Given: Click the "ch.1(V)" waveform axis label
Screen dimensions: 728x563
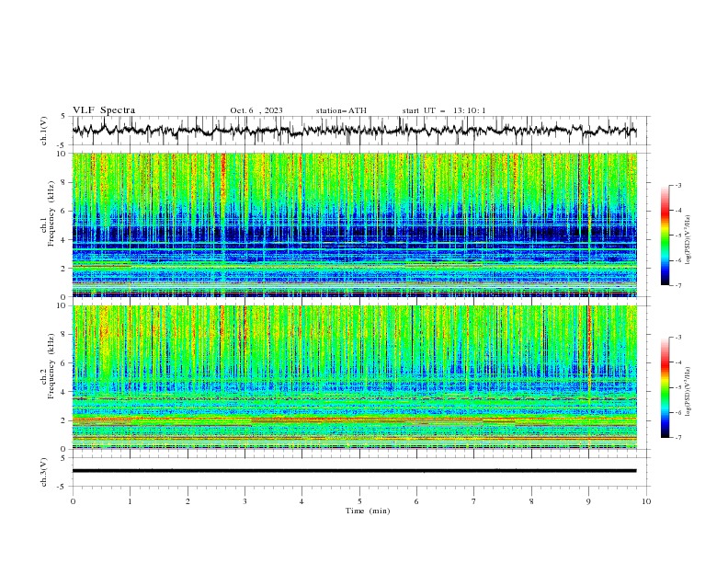Looking at the screenshot, I should coord(44,131).
